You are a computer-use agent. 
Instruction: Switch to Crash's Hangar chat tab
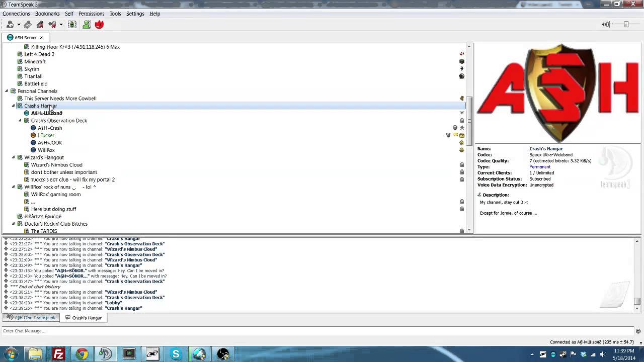[x=83, y=318]
